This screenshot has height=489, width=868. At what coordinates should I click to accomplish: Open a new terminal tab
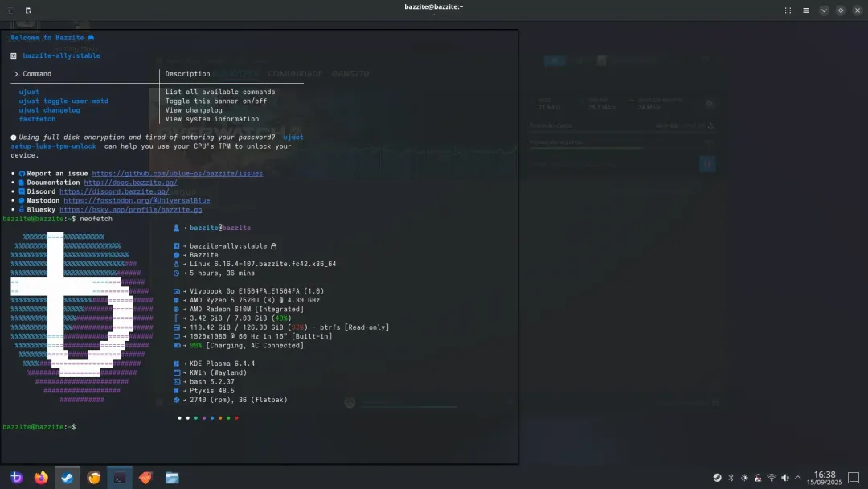point(28,10)
